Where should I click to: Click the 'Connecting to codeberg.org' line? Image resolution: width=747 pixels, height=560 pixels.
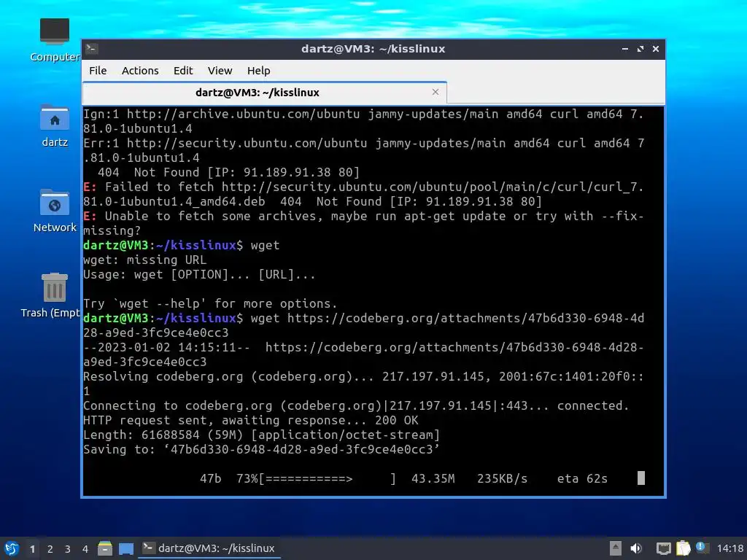tap(356, 405)
